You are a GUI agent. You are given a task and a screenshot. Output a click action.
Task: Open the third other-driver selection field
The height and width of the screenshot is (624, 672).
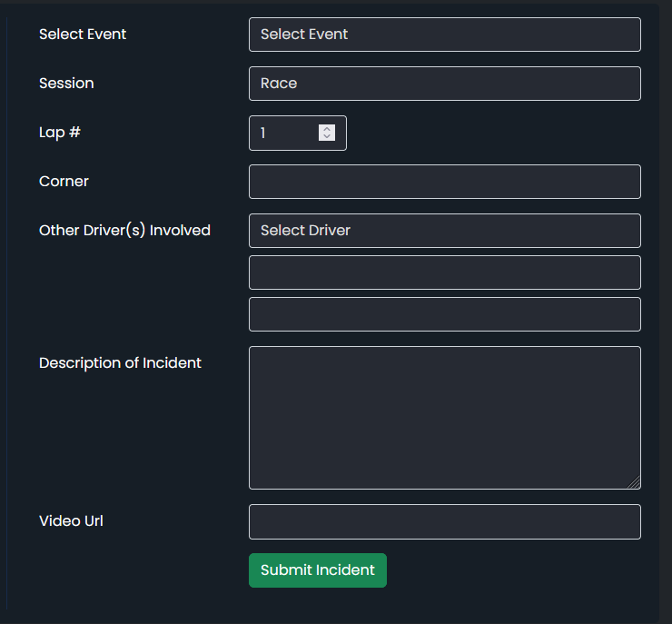tap(445, 314)
